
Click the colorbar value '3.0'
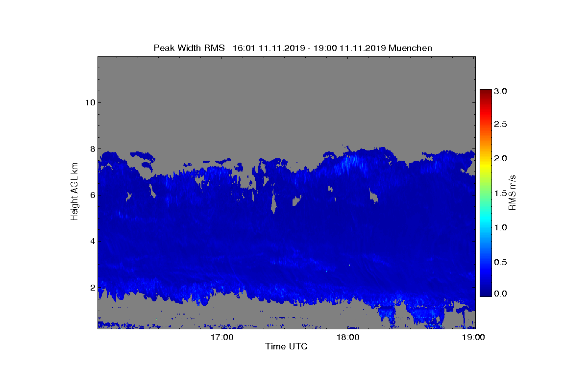coord(500,92)
